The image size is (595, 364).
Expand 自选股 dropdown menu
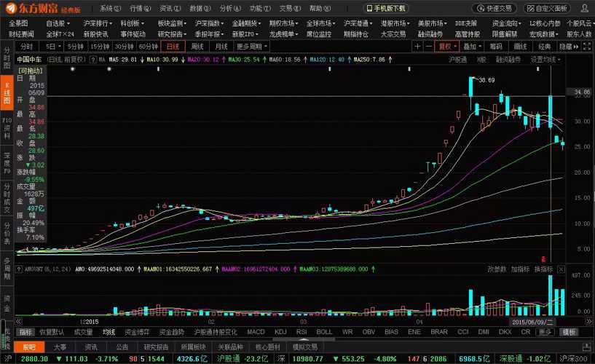click(x=58, y=23)
